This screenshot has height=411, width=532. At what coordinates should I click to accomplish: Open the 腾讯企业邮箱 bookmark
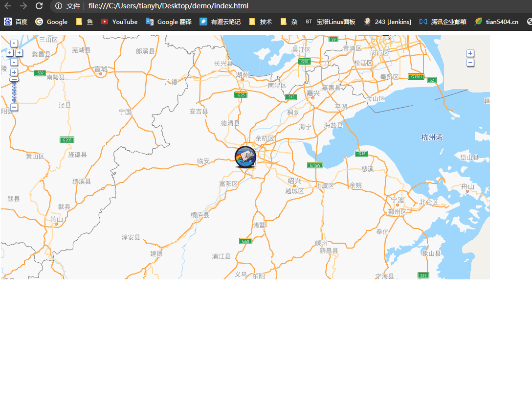coord(443,22)
